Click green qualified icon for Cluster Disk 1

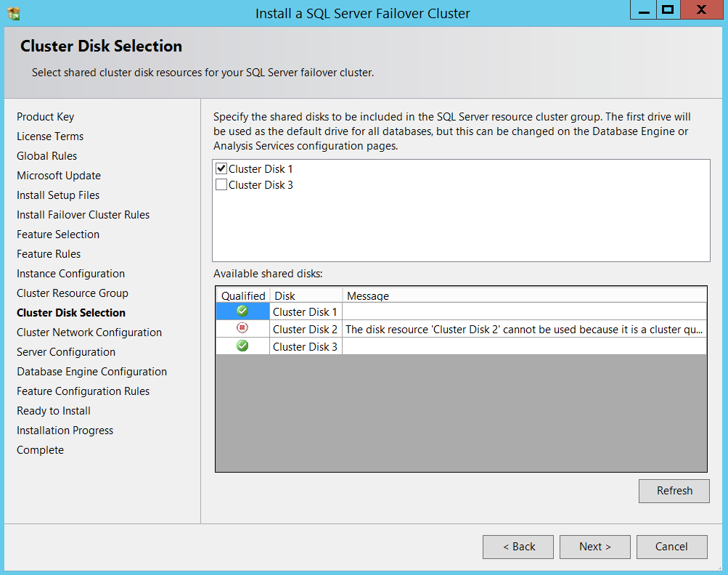(x=242, y=311)
